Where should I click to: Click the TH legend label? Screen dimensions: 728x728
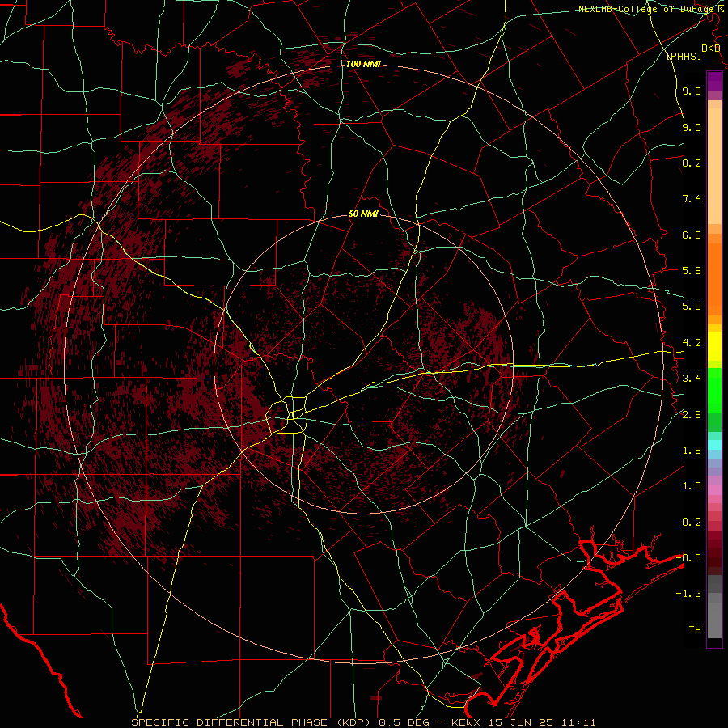coord(695,630)
